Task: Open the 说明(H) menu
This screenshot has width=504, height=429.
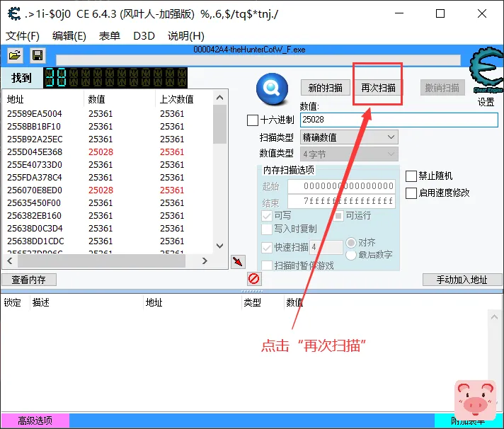Action: click(x=185, y=35)
